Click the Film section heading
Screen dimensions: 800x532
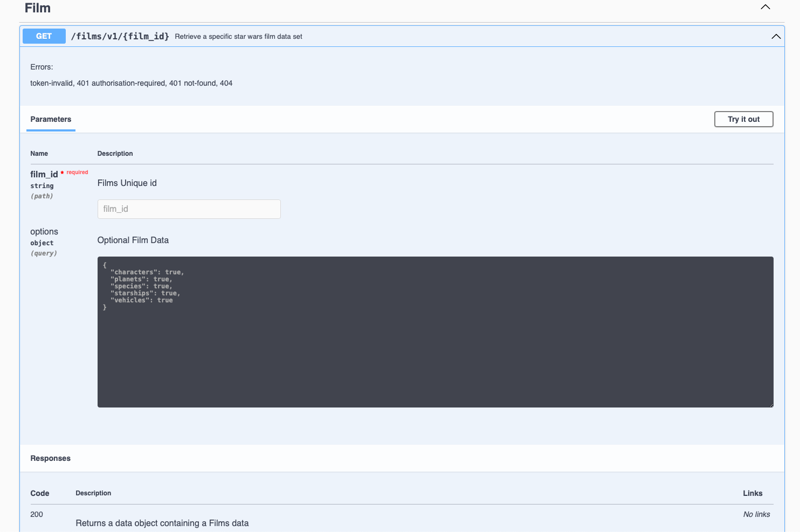click(38, 8)
